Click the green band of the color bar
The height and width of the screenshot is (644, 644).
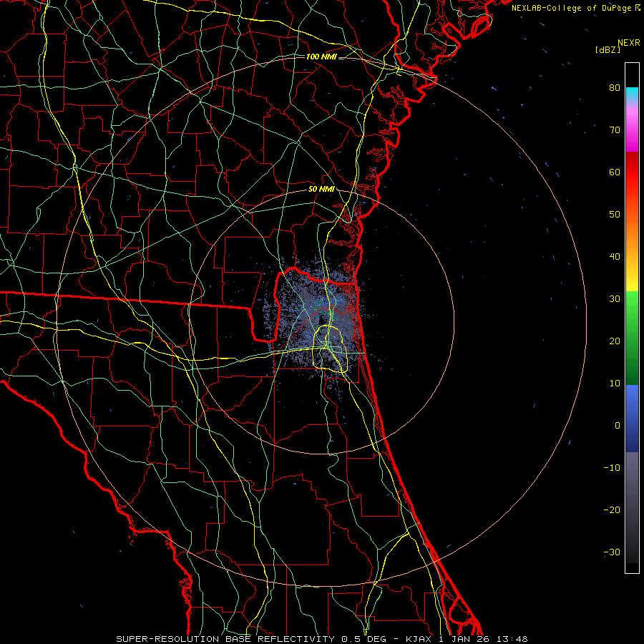coord(632,338)
